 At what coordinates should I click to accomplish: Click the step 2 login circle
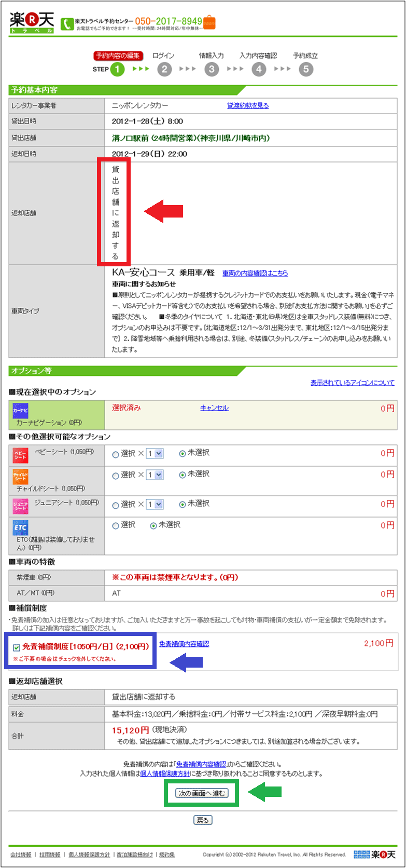(x=164, y=69)
